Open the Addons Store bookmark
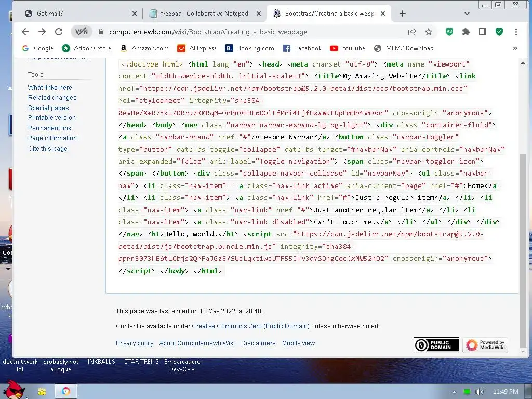The image size is (532, 399). pyautogui.click(x=87, y=48)
